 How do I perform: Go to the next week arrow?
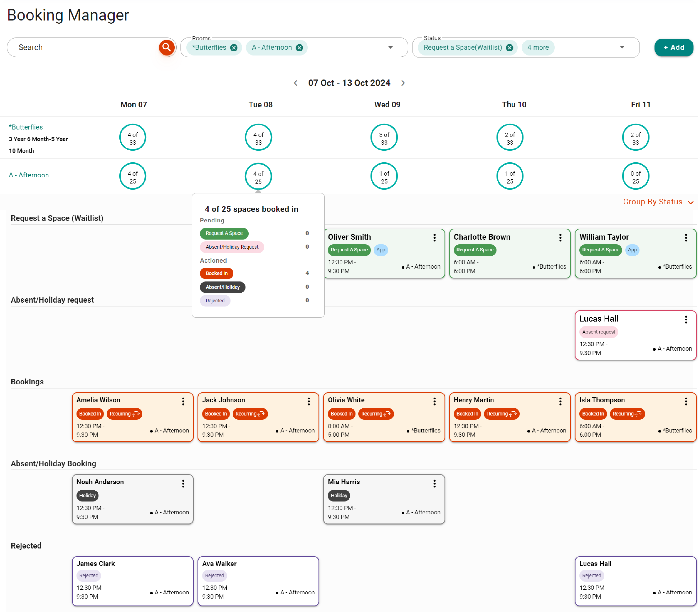click(403, 83)
